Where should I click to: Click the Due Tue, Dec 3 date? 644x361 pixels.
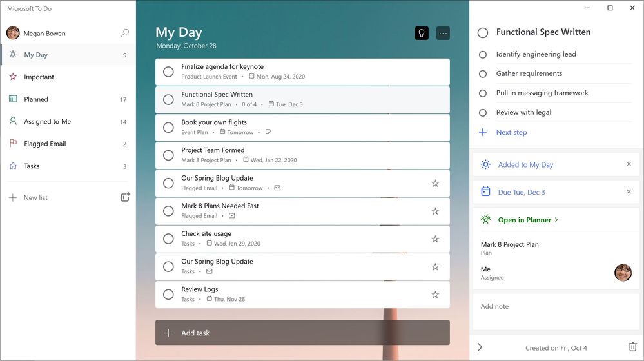[522, 192]
